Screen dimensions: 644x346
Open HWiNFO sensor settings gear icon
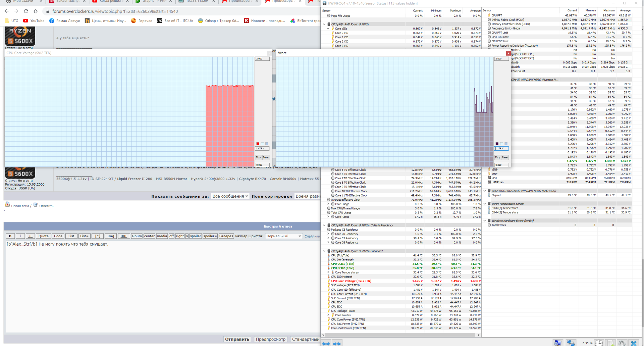tap(622, 343)
